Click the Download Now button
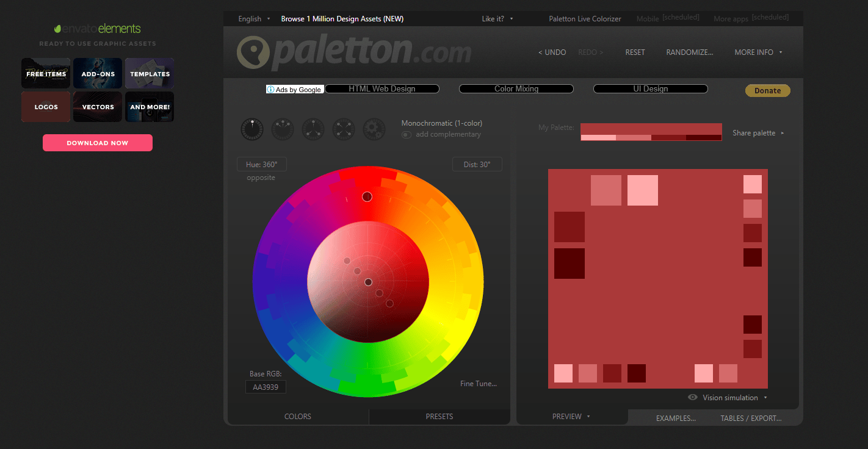Image resolution: width=868 pixels, height=449 pixels. click(x=98, y=143)
